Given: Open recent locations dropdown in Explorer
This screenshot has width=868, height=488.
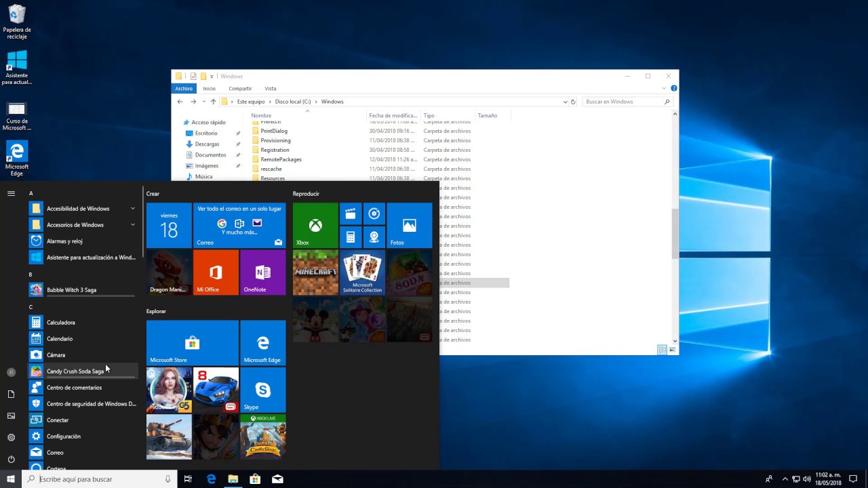Looking at the screenshot, I should 204,102.
